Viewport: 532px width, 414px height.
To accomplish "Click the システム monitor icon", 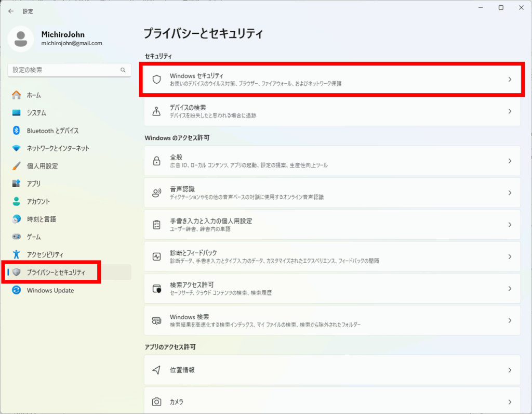I will tap(16, 113).
